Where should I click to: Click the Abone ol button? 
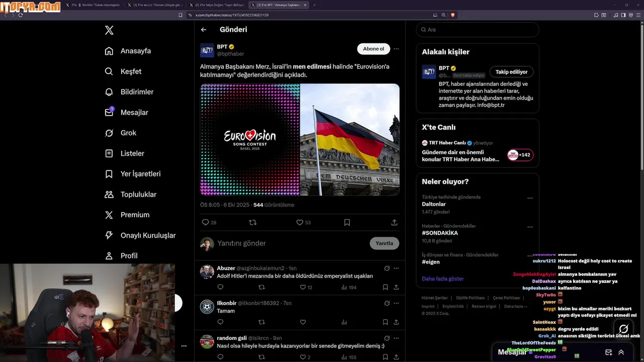click(x=373, y=49)
